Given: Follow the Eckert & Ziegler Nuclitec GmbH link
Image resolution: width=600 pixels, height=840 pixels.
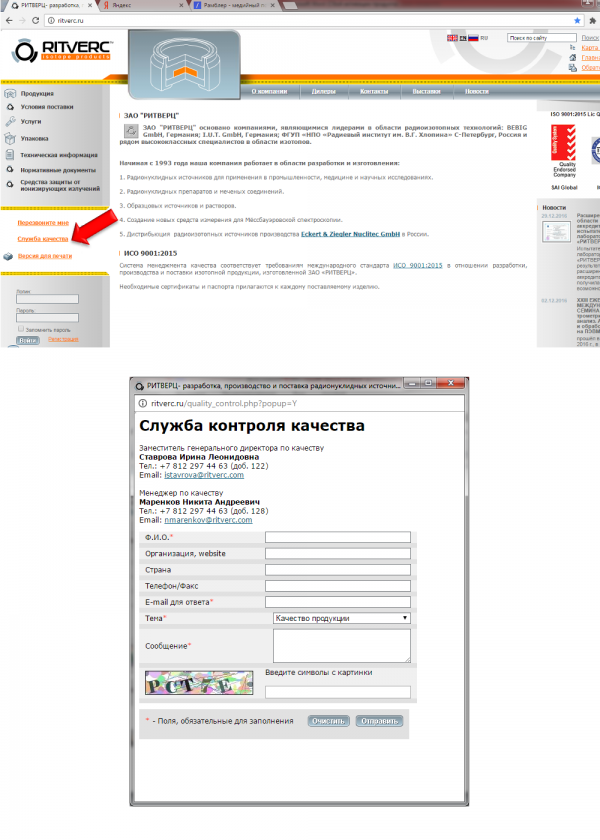Looking at the screenshot, I should click(350, 234).
